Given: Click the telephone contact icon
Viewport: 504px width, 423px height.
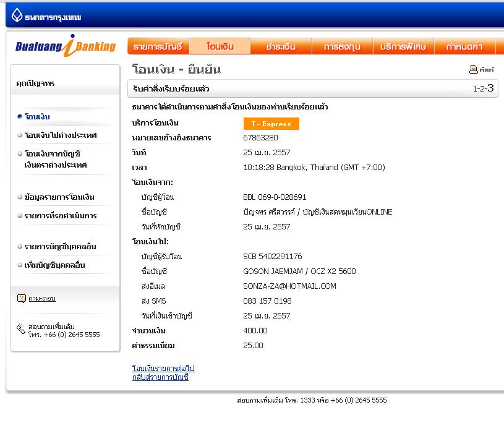Looking at the screenshot, I should [21, 328].
